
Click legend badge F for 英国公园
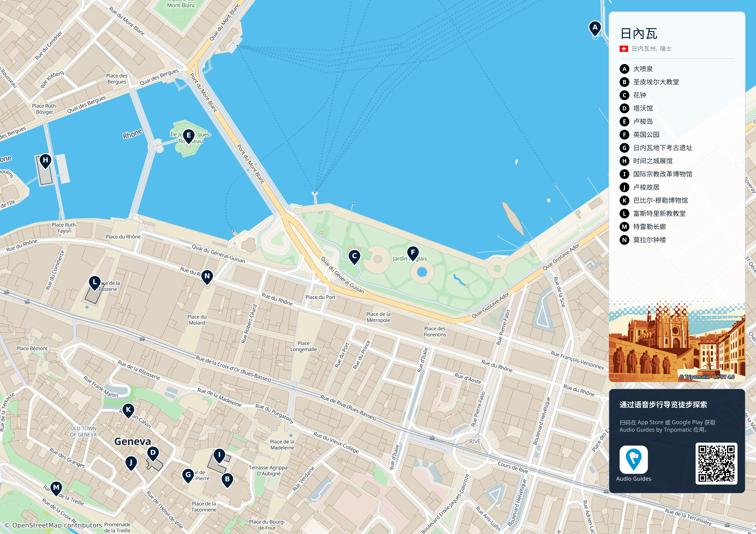[624, 135]
